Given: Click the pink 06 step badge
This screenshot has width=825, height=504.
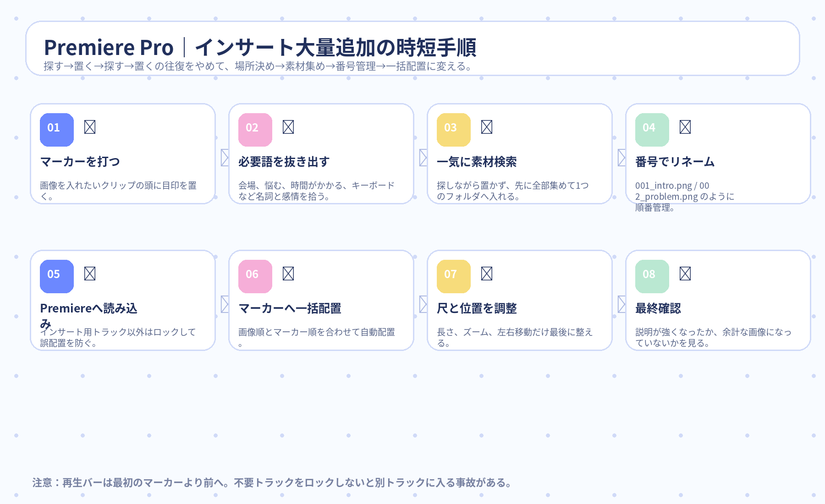Looking at the screenshot, I should [255, 276].
